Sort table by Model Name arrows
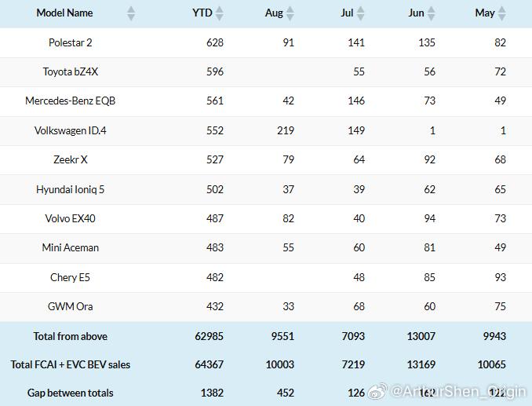Screen dimensions: 532x406 click(131, 13)
